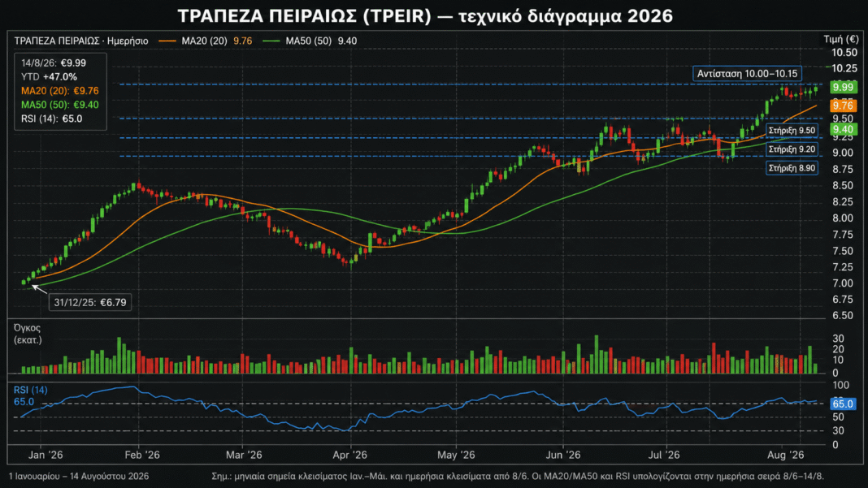Click the Jun '26 date axis label

click(563, 455)
